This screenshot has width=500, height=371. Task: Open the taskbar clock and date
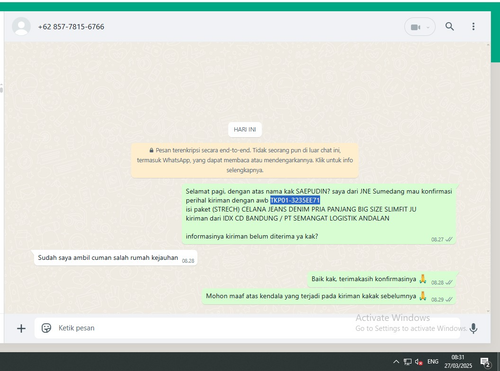point(458,362)
